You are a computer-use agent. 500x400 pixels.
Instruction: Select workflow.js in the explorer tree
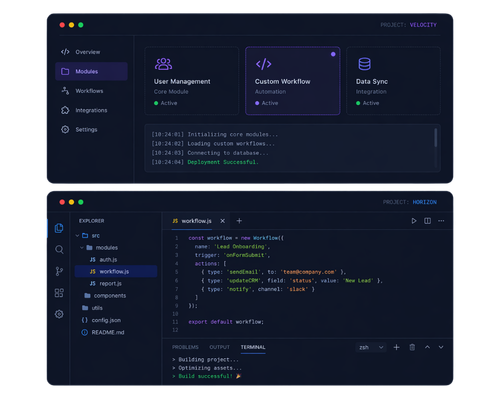coord(116,271)
